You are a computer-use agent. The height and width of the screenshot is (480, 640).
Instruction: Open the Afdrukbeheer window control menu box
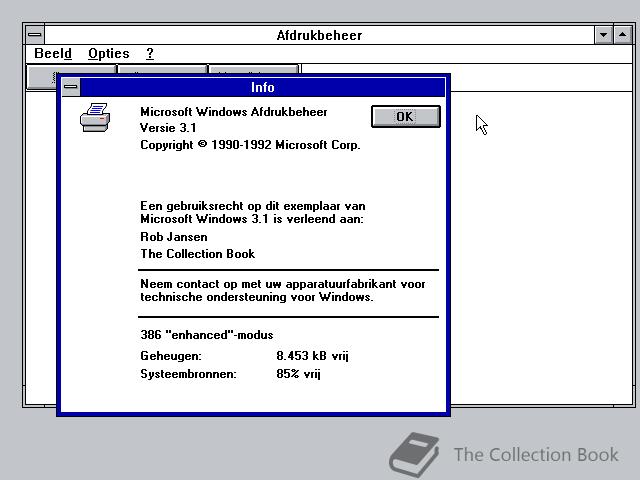tap(35, 35)
